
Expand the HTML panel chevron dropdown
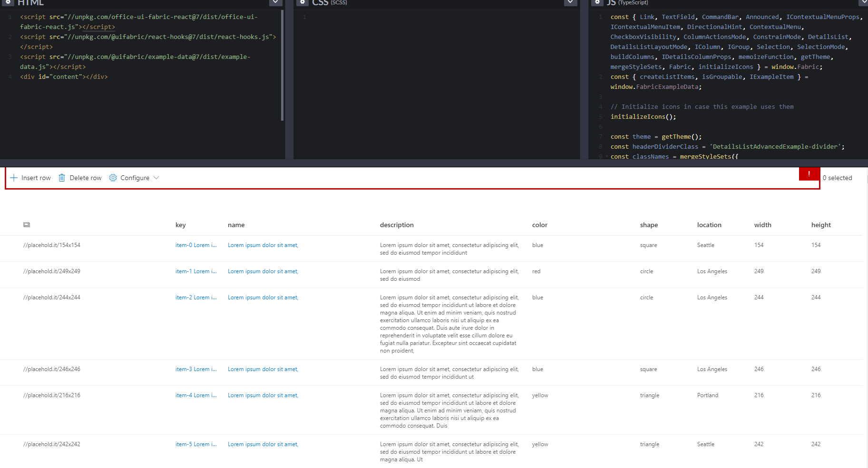pyautogui.click(x=275, y=2)
